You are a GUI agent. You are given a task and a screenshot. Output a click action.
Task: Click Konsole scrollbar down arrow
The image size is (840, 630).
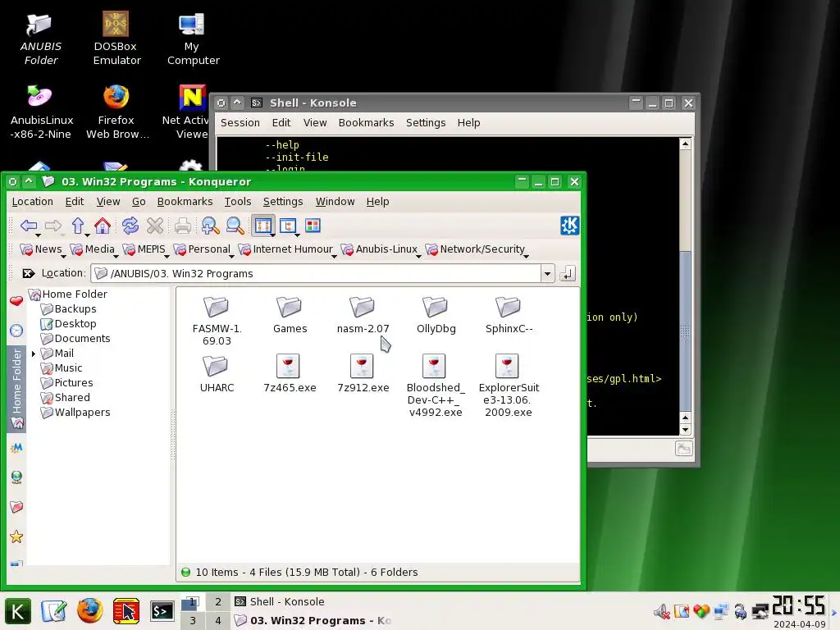(x=685, y=430)
